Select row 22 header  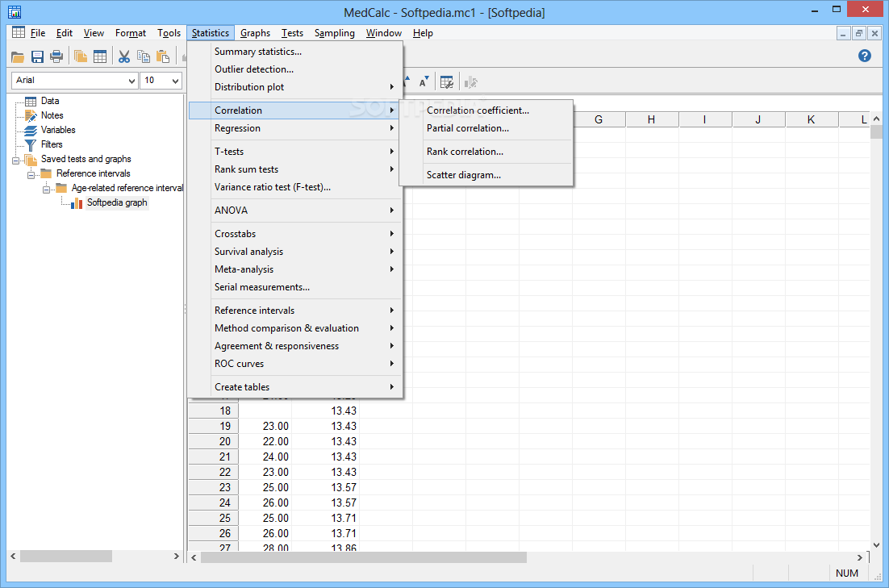(214, 472)
